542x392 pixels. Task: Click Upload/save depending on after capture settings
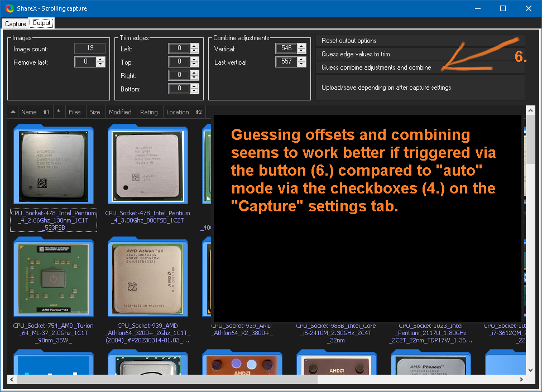tap(420, 88)
